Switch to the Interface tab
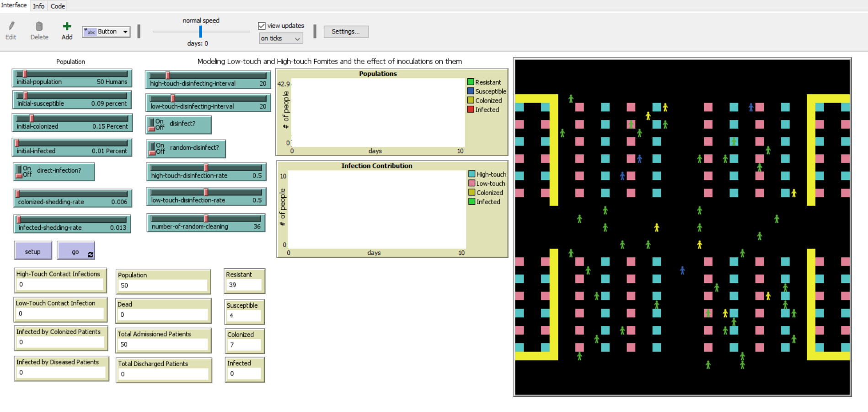Screen dimensions: 868x412 14,5
